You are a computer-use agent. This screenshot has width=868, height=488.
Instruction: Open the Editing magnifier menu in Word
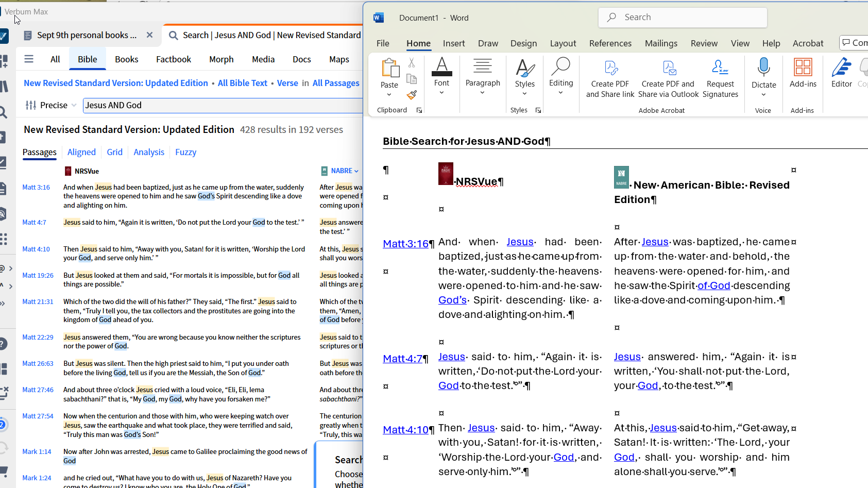pyautogui.click(x=561, y=75)
